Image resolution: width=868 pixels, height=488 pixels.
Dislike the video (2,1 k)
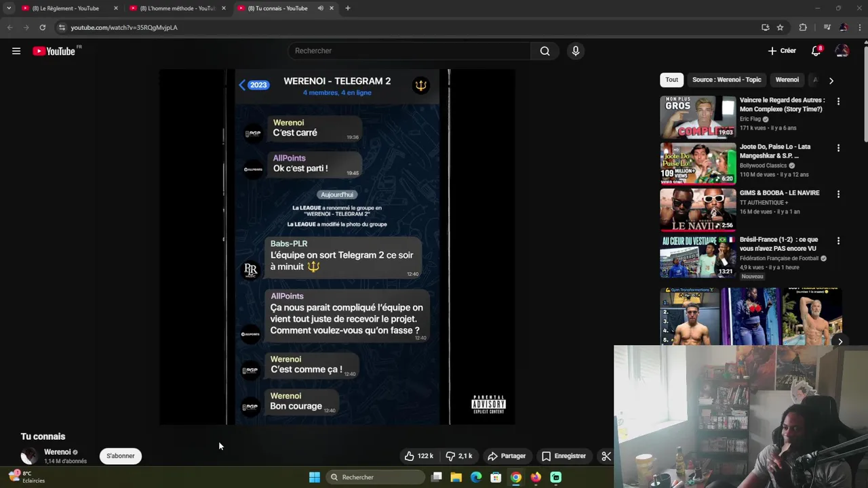pos(459,456)
